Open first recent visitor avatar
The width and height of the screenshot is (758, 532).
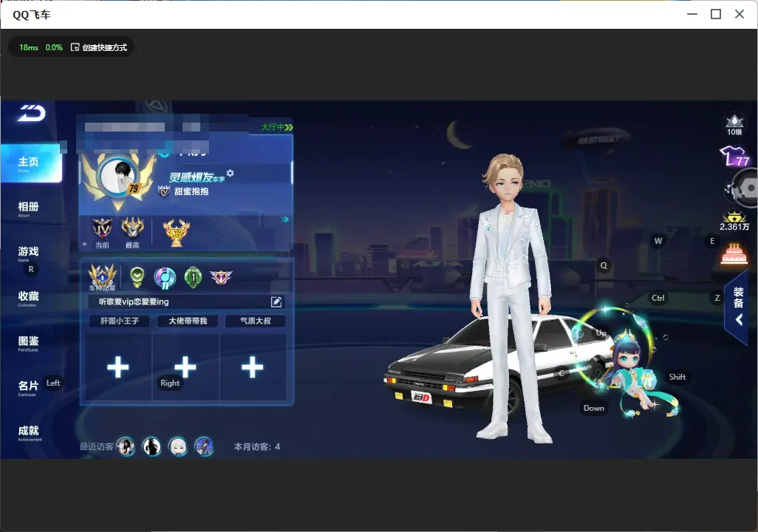click(126, 446)
